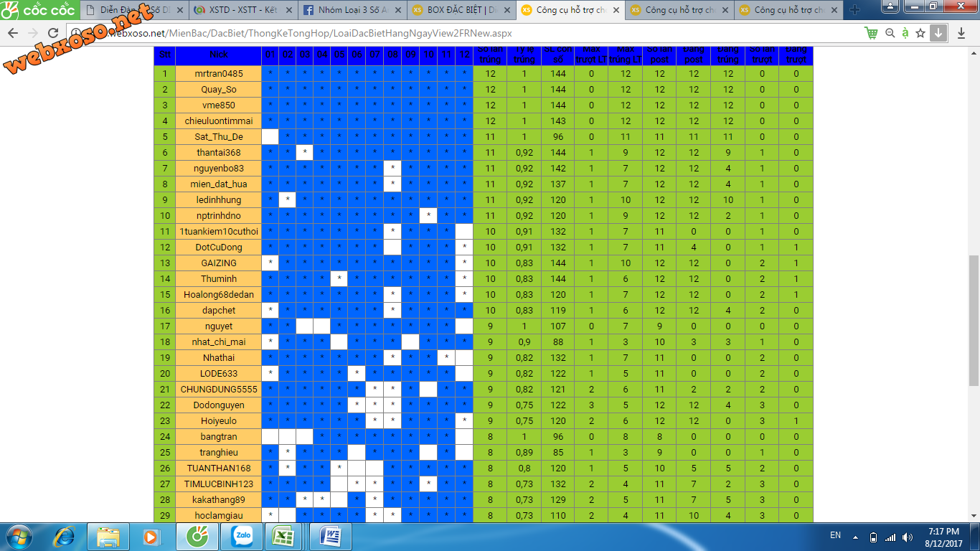Open Word from the taskbar
The width and height of the screenshot is (980, 551).
click(330, 537)
